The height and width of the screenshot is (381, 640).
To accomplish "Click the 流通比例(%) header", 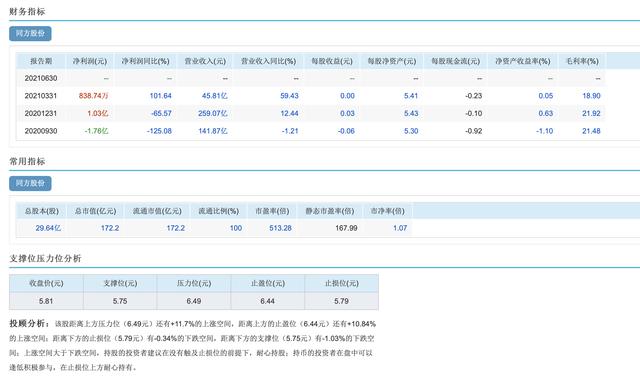I will pos(218,211).
